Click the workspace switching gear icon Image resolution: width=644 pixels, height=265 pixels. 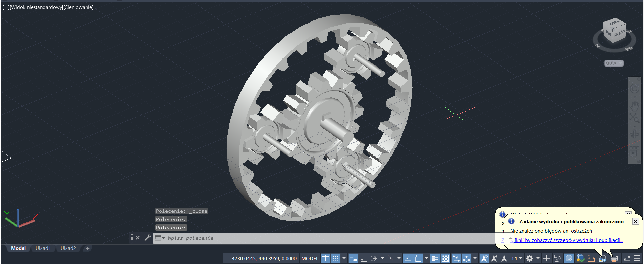pos(530,258)
